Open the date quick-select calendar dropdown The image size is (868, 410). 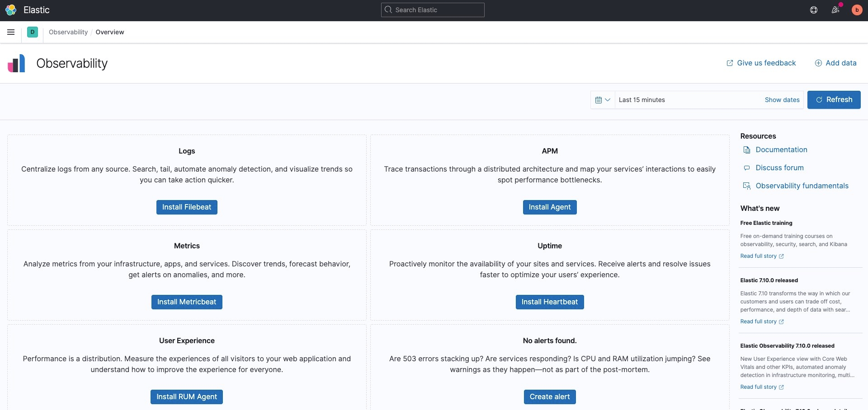pyautogui.click(x=603, y=99)
